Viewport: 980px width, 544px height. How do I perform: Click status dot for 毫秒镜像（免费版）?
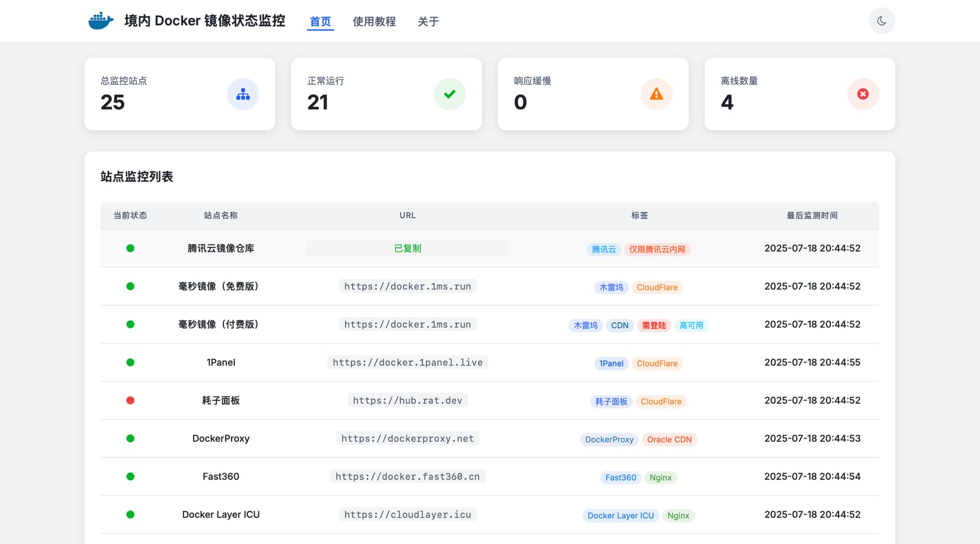coord(130,286)
